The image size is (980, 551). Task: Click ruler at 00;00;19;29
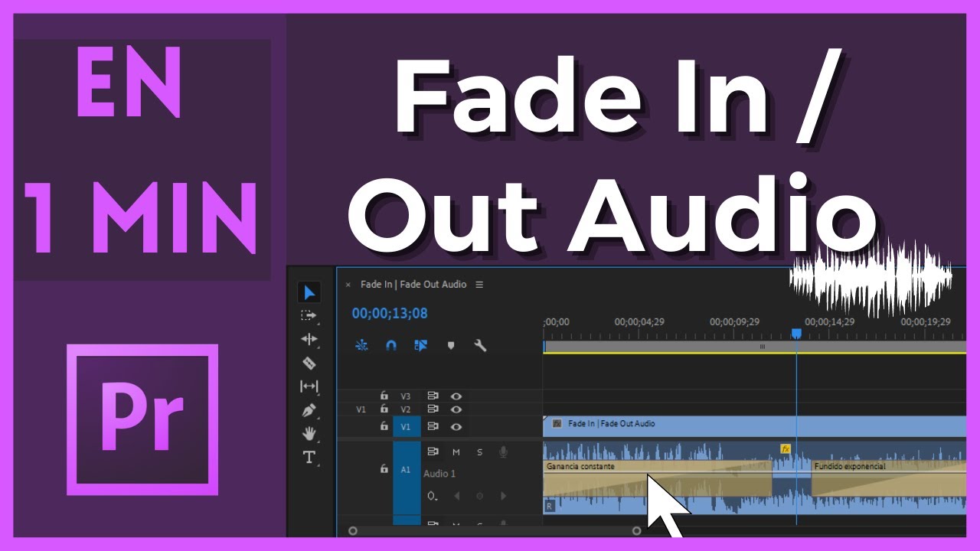pos(926,322)
